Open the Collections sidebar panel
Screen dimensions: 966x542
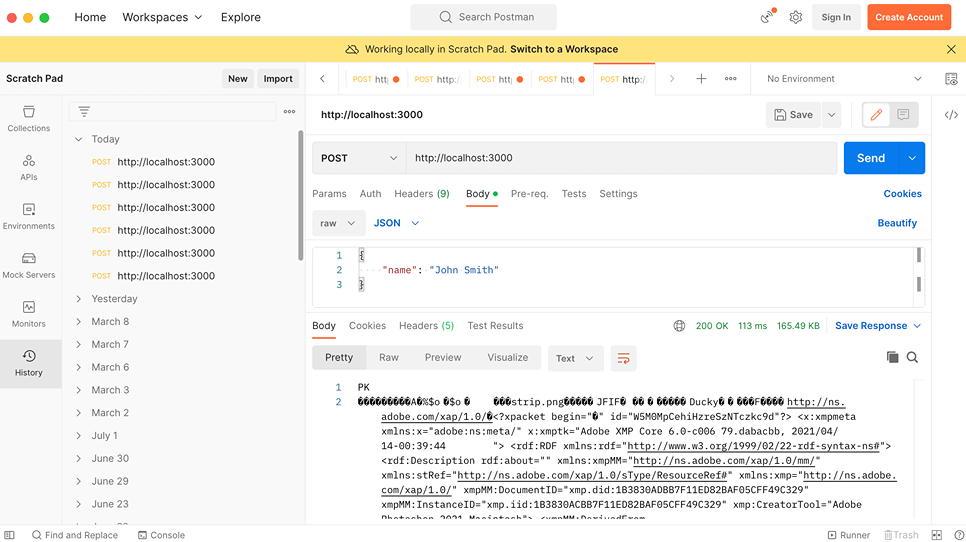click(29, 119)
